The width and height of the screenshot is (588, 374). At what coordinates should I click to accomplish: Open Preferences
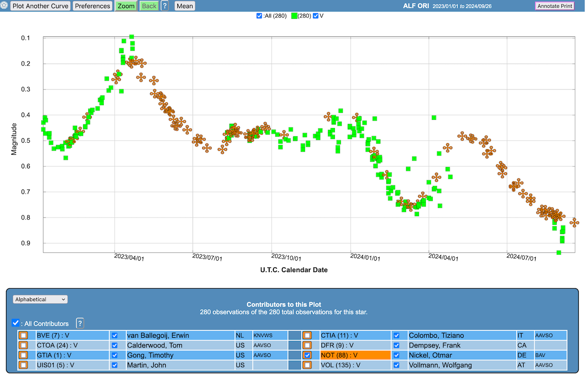(x=92, y=6)
